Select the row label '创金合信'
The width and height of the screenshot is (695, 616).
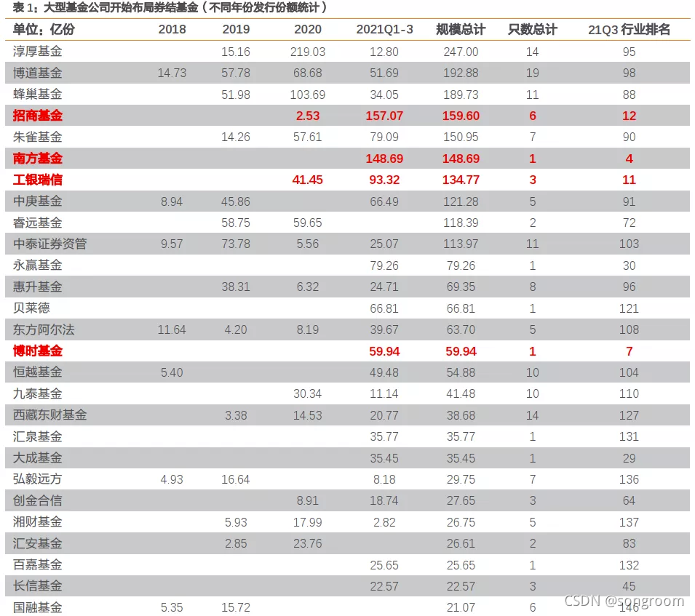coord(37,500)
